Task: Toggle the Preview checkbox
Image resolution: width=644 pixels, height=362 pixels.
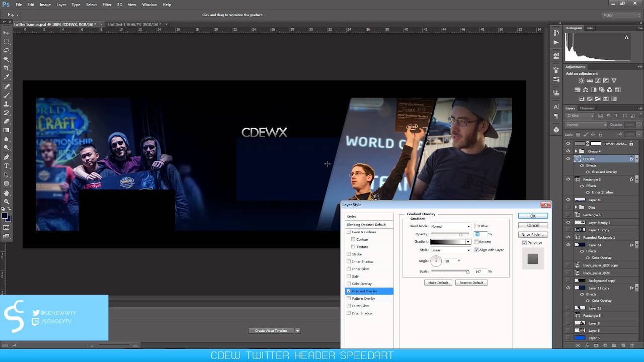Action: (524, 243)
